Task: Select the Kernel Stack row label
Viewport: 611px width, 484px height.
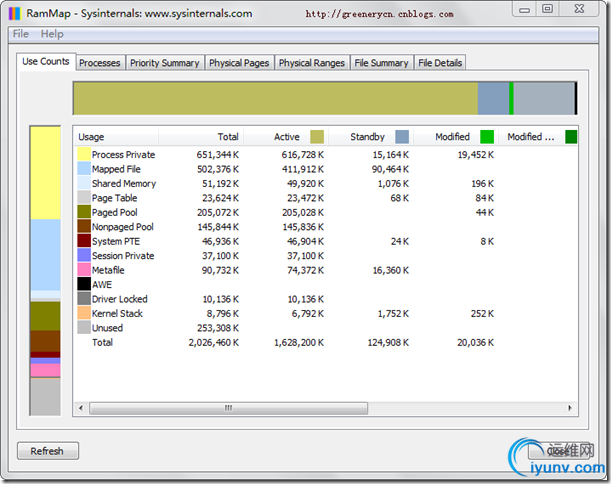Action: coord(117,313)
